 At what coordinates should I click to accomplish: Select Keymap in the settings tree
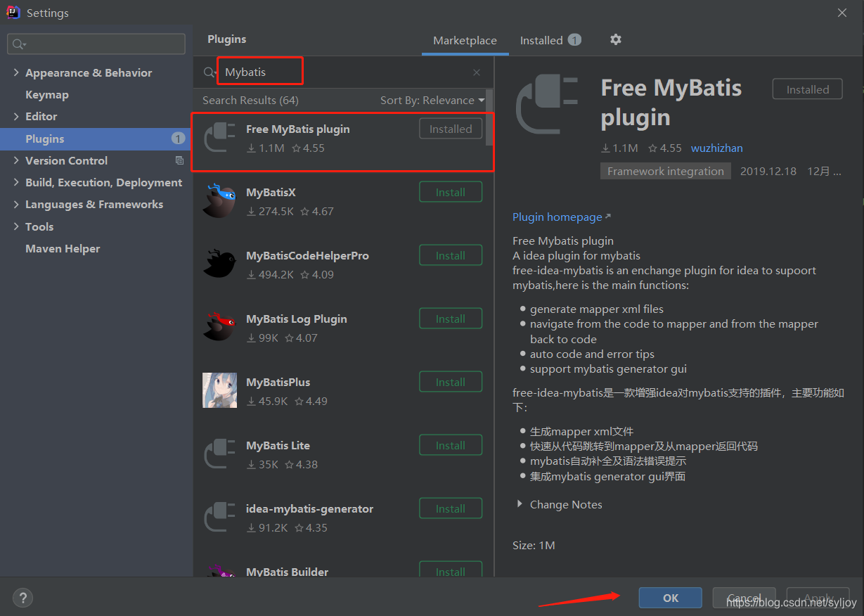(47, 94)
